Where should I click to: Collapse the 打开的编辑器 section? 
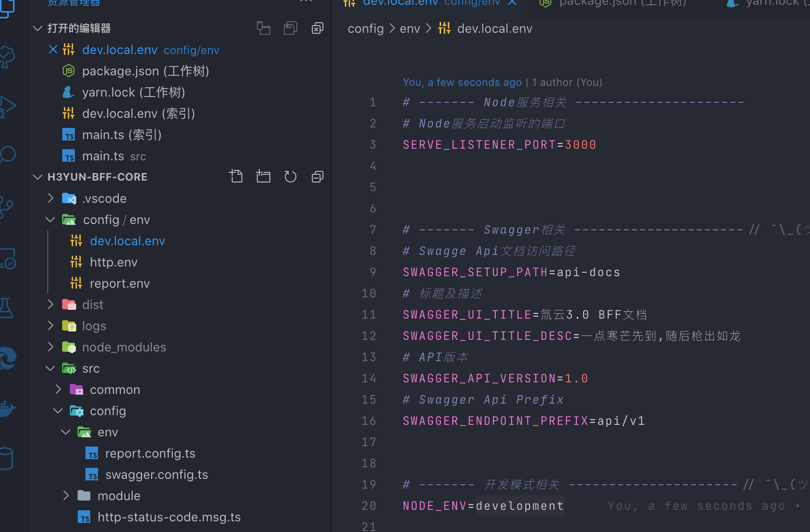pos(38,28)
